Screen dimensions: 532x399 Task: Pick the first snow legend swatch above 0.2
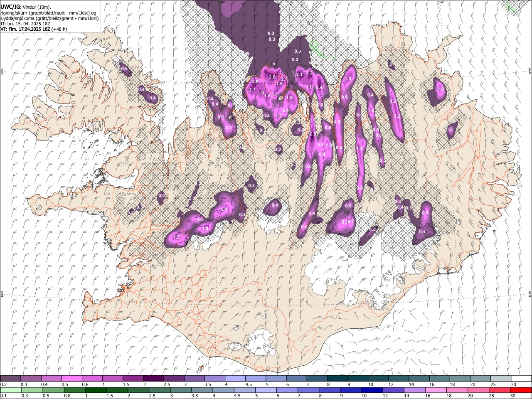click(11, 379)
